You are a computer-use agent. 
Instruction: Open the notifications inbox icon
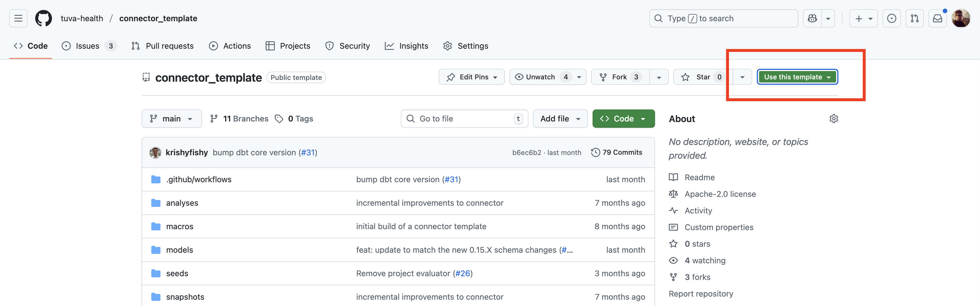[x=937, y=18]
